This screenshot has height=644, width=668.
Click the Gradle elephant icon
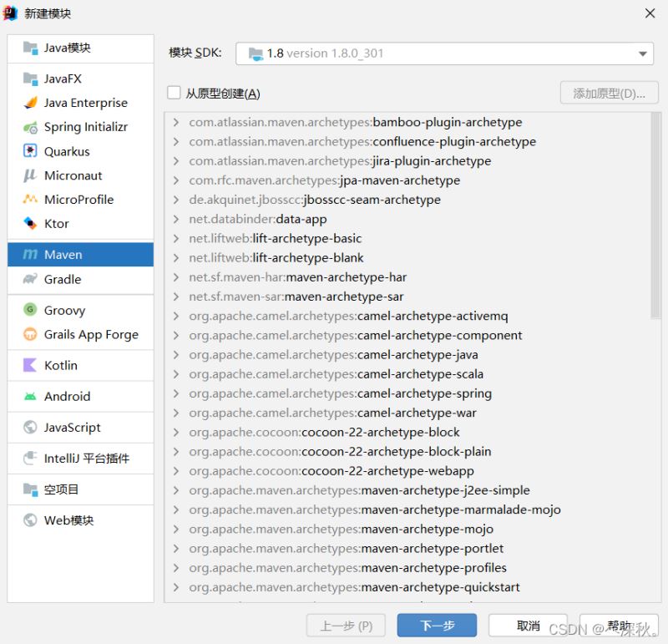(x=30, y=279)
